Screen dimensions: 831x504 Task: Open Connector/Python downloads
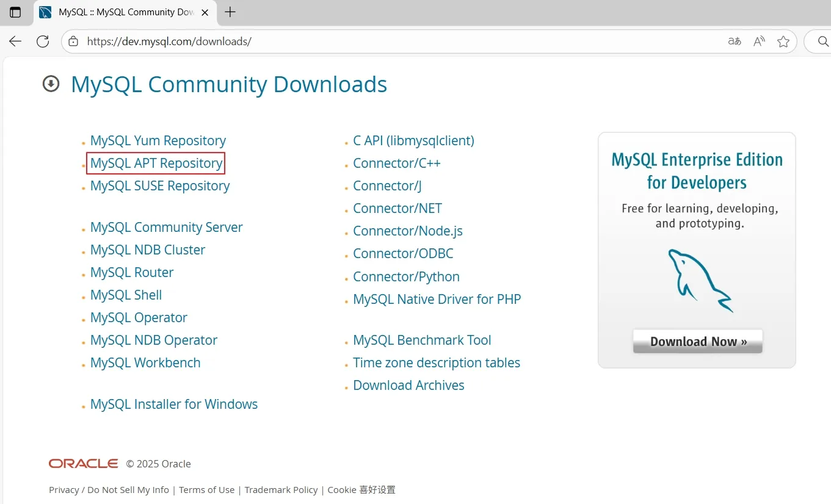(x=406, y=277)
